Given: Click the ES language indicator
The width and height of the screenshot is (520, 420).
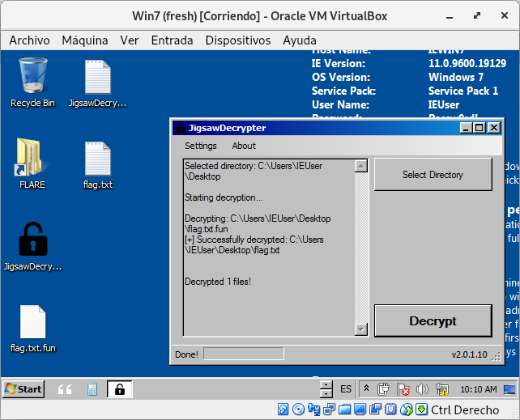Looking at the screenshot, I should [346, 389].
